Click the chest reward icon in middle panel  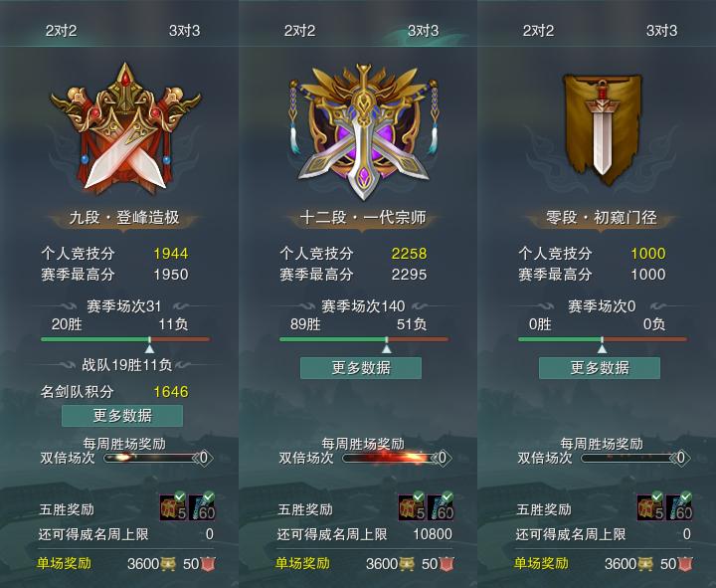pyautogui.click(x=412, y=507)
